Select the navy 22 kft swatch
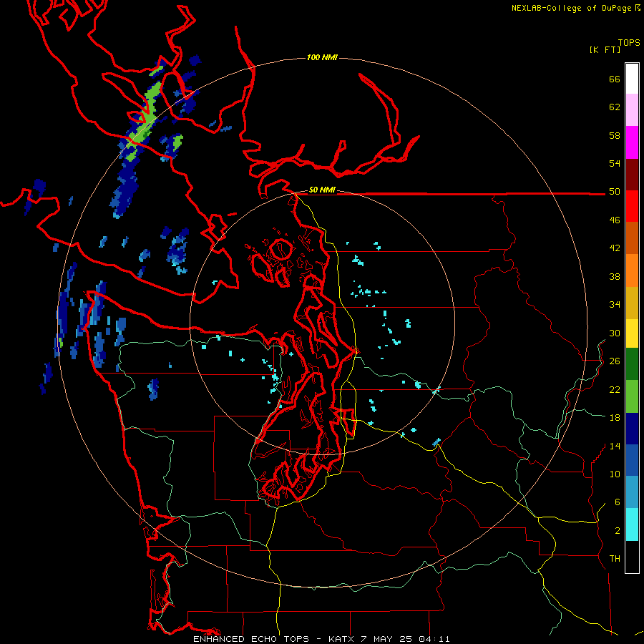Image resolution: width=644 pixels, height=644 pixels. 632,429
